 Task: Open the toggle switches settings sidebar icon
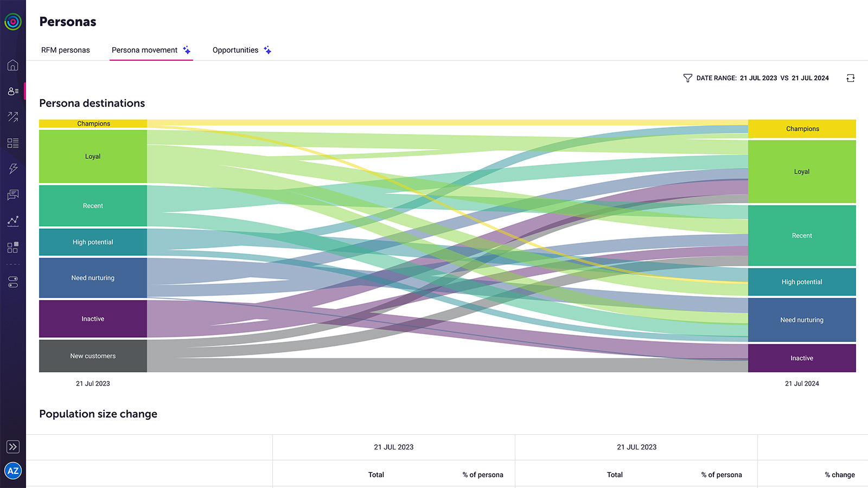pyautogui.click(x=13, y=282)
